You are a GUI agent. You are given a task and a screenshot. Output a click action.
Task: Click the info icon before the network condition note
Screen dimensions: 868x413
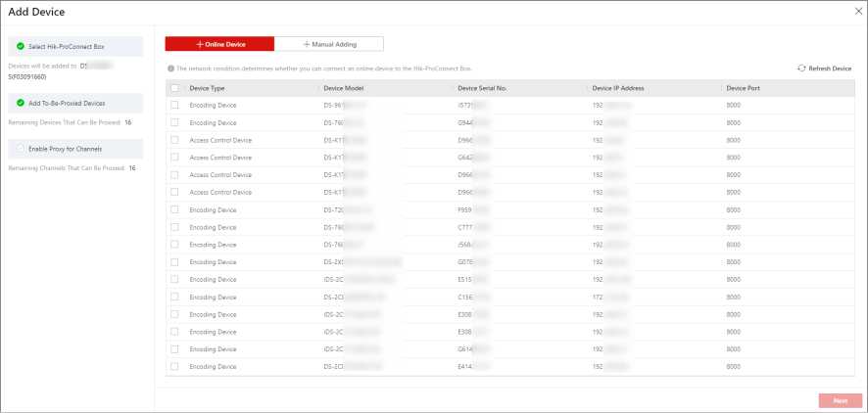[170, 69]
